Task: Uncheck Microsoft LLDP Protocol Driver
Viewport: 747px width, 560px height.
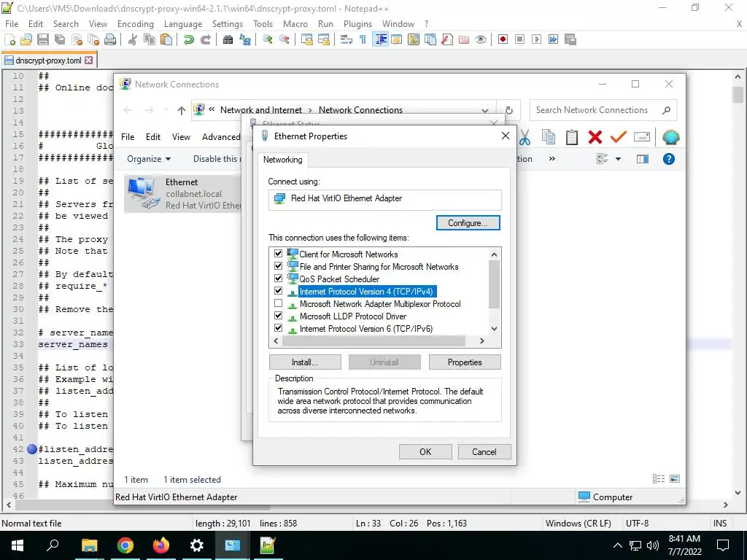Action: (x=278, y=316)
